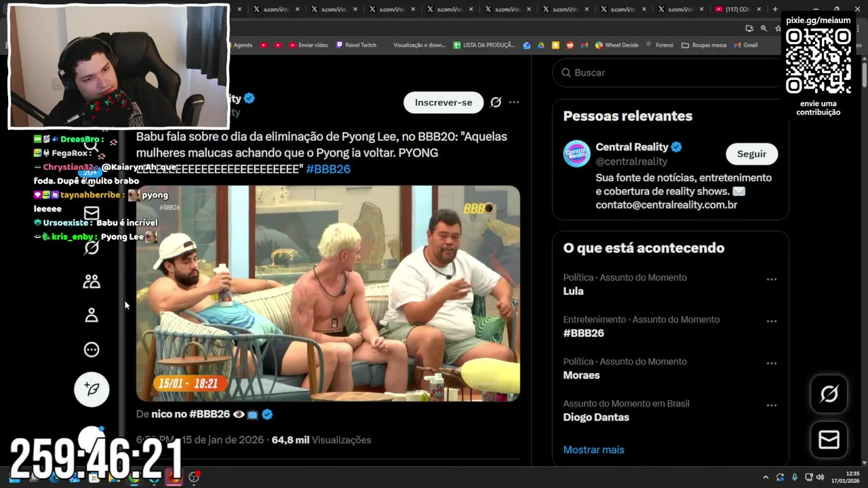Open the Enviar vídeo bookmark
The width and height of the screenshot is (868, 488).
click(x=309, y=45)
